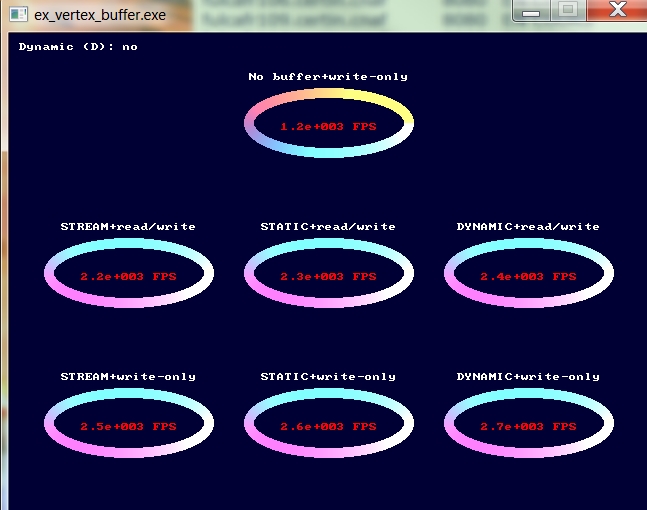Image resolution: width=647 pixels, height=510 pixels.
Task: Click the 1.2e+003 FPS readout
Action: (328, 127)
